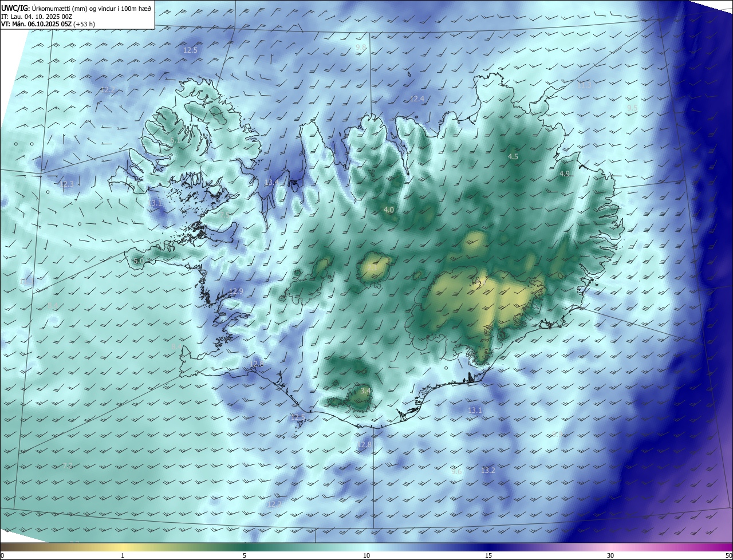Click the 5 tick on the color scale
The height and width of the screenshot is (560, 733).
tap(245, 555)
